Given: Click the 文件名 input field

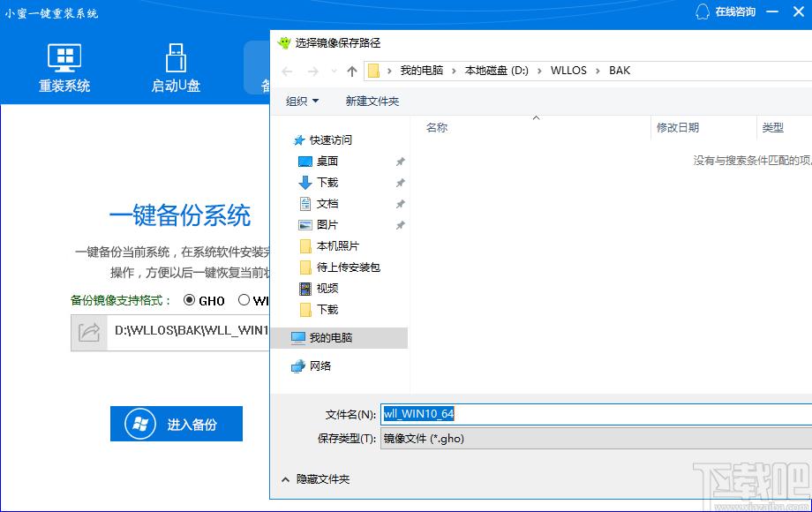Looking at the screenshot, I should tap(596, 414).
